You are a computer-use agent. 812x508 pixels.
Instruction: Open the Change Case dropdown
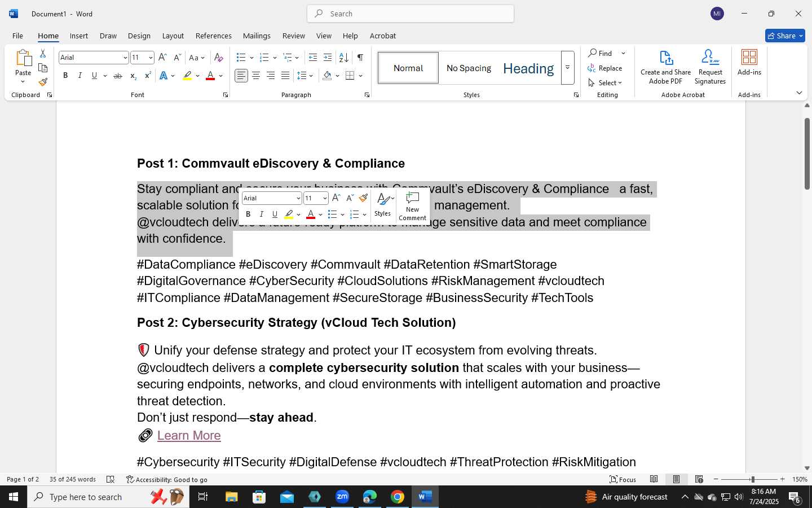pyautogui.click(x=197, y=58)
